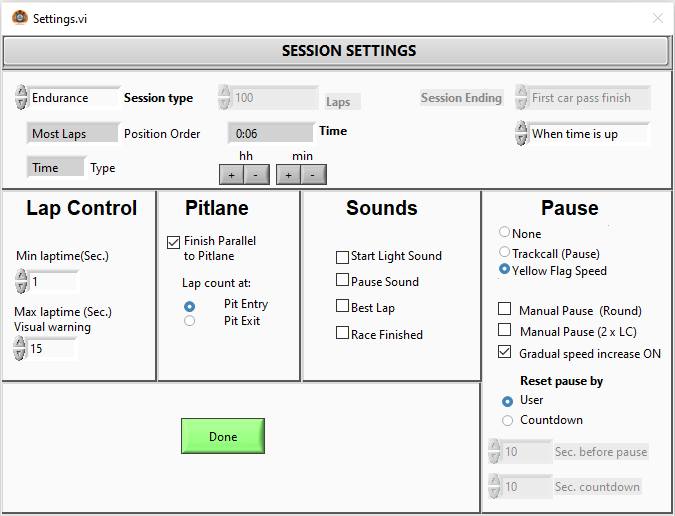The width and height of the screenshot is (675, 516).
Task: Click the Time value field showing 0:06
Action: pyautogui.click(x=270, y=133)
